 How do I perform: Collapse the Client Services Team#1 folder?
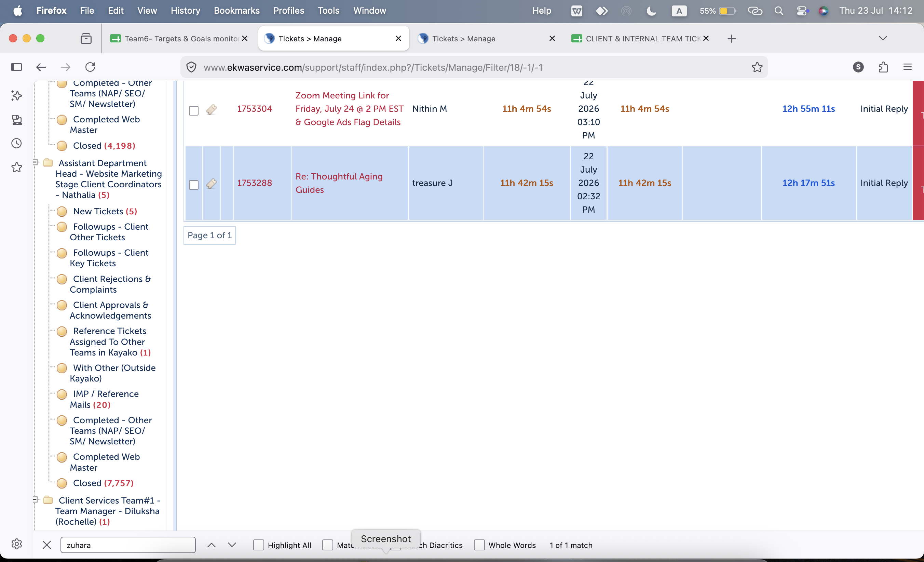pyautogui.click(x=35, y=500)
